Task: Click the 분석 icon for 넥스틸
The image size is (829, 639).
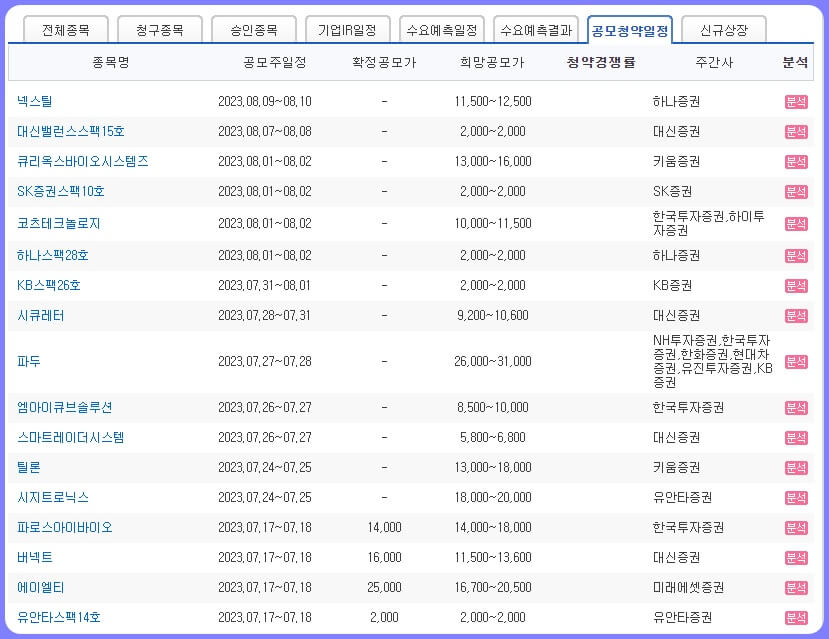Action: pos(796,101)
